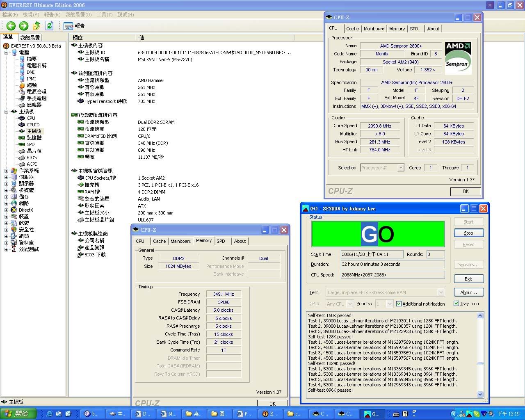525x420 pixels.
Task: Expand the 顯示器 display tree node
Action: click(x=6, y=184)
